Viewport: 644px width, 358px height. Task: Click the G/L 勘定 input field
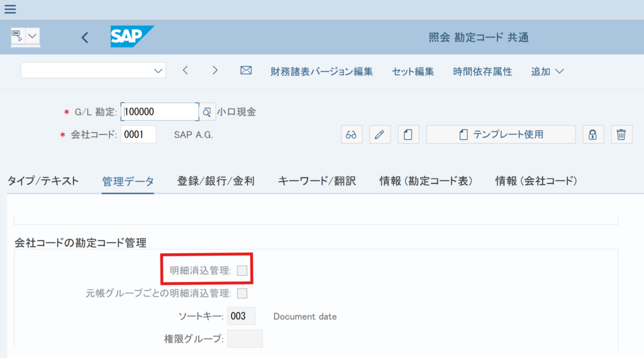point(160,112)
